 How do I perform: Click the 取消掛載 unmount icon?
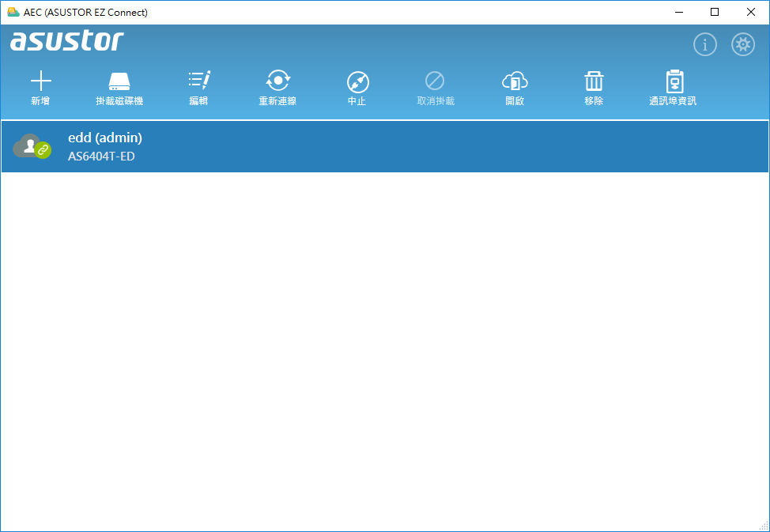click(435, 81)
